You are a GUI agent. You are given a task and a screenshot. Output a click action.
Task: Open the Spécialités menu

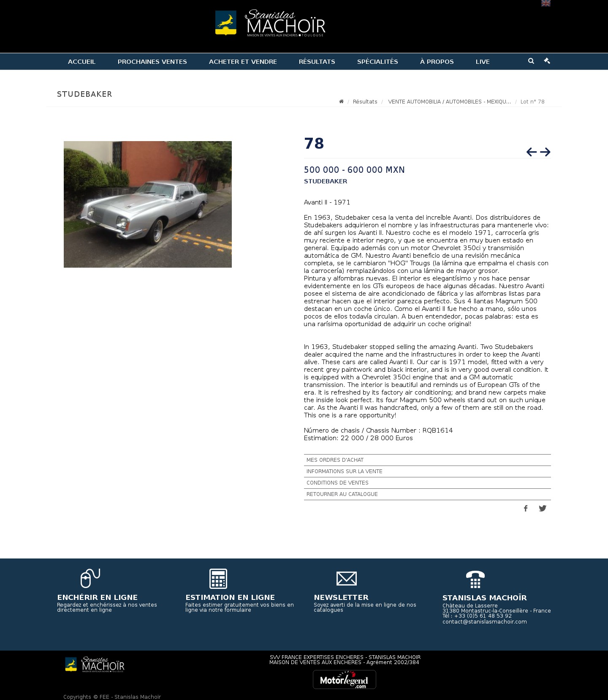[x=377, y=62]
